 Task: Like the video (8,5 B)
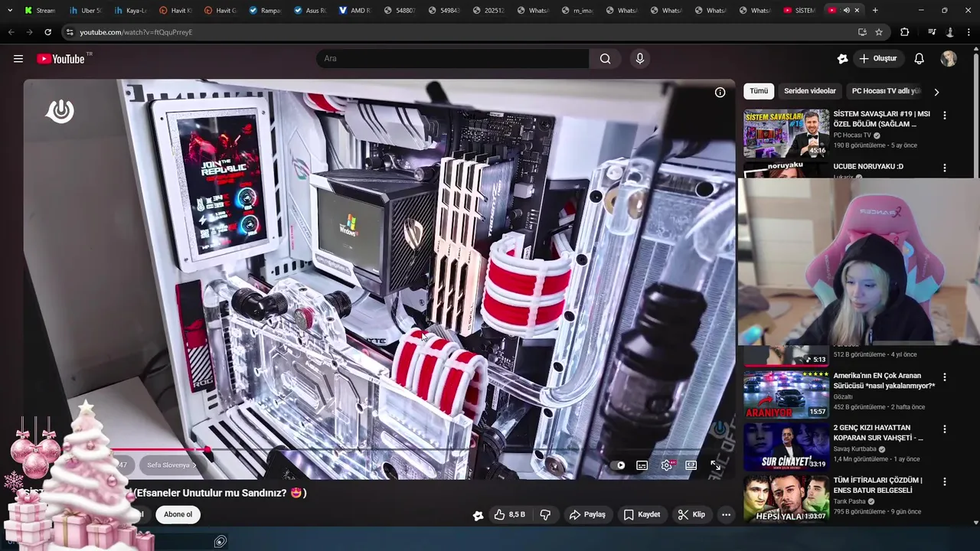(511, 515)
